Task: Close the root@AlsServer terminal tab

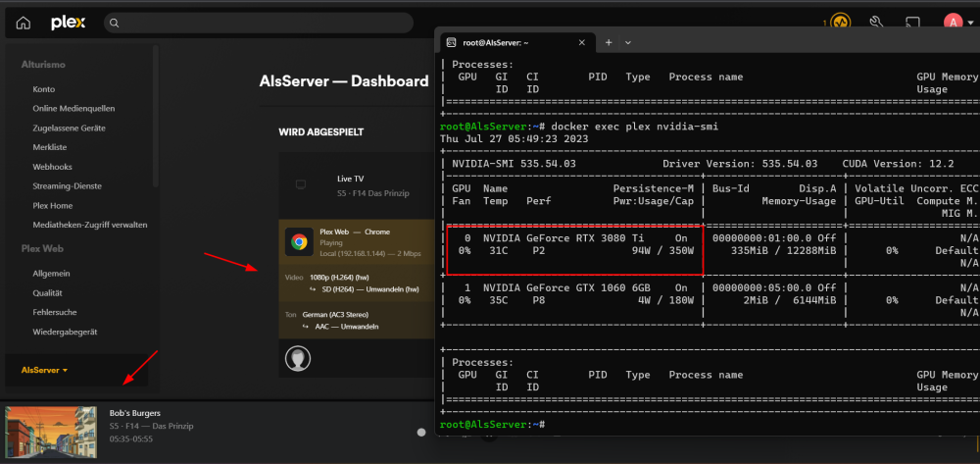Action: point(582,43)
